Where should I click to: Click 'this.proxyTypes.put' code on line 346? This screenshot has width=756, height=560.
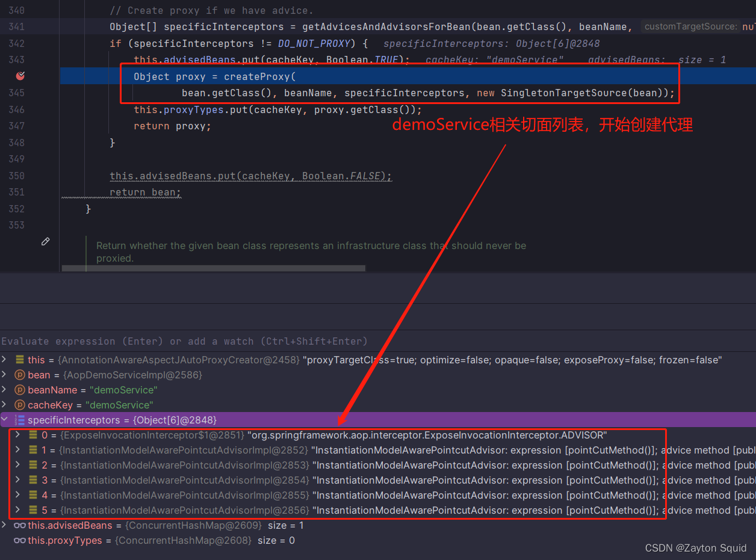coord(188,109)
